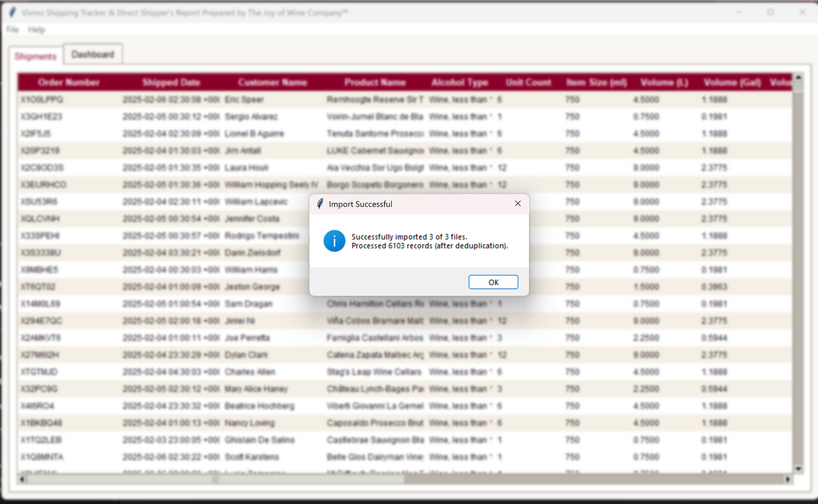Viewport: 818px width, 504px height.
Task: Select row with customer Beatrice Hochberg
Action: [405, 406]
